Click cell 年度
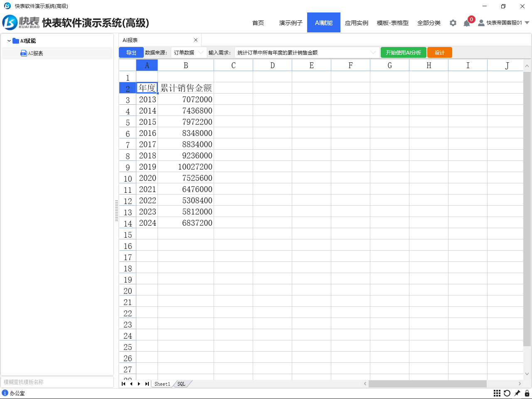 (147, 88)
